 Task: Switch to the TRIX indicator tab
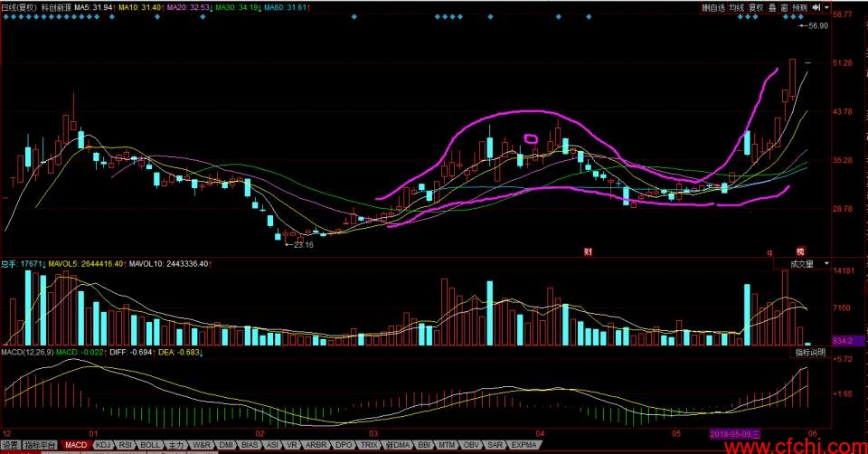(369, 445)
